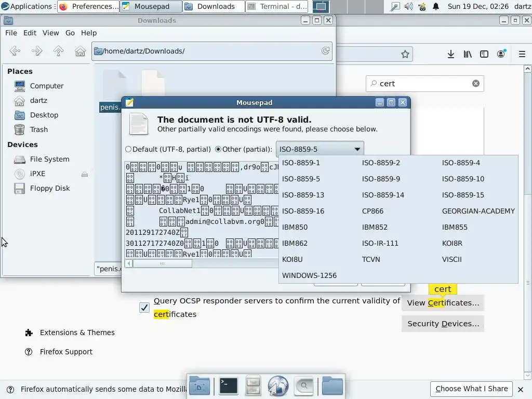Open folder icon at dock end
Image resolution: width=532 pixels, height=399 pixels.
(x=332, y=386)
